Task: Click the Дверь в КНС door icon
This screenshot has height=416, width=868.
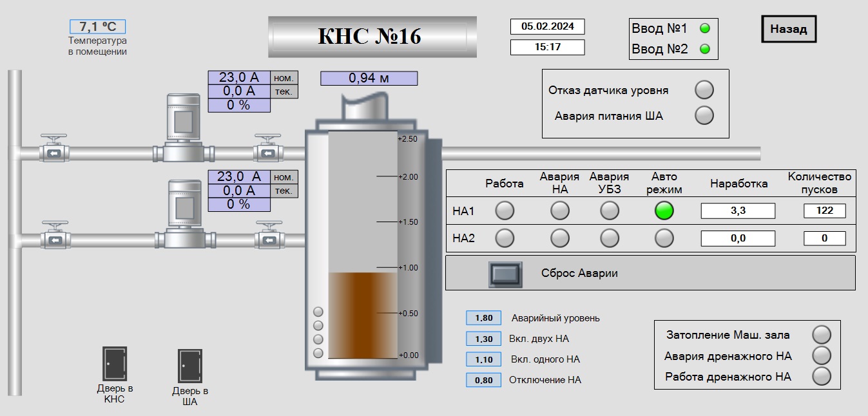Action: pyautogui.click(x=115, y=364)
